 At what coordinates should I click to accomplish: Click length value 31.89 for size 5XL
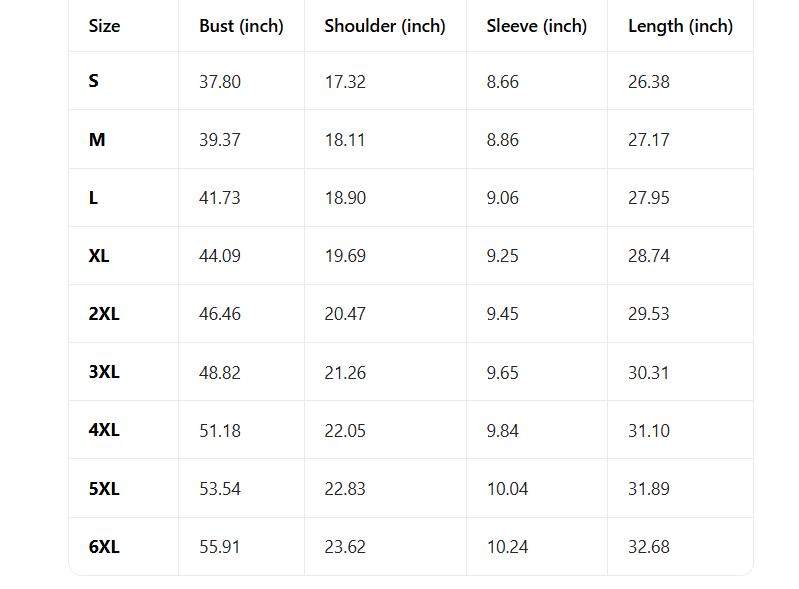coord(649,489)
